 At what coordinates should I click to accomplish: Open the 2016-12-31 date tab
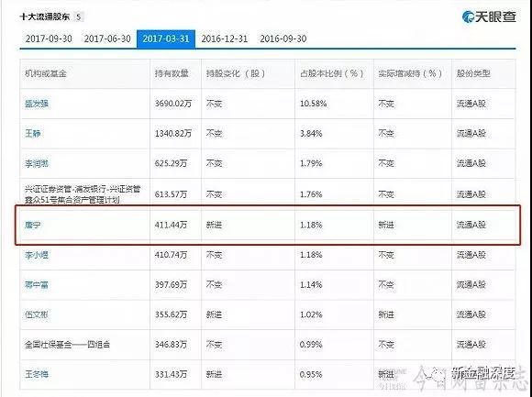[225, 39]
